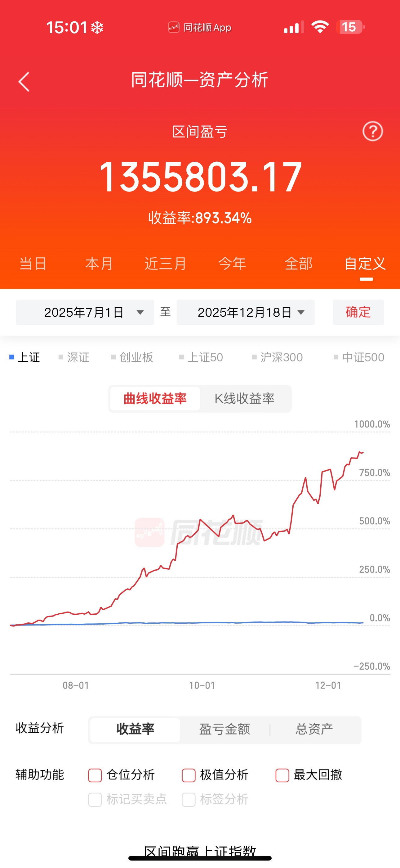Select the 总资产 analysis segment
The width and height of the screenshot is (400, 868).
point(314,730)
